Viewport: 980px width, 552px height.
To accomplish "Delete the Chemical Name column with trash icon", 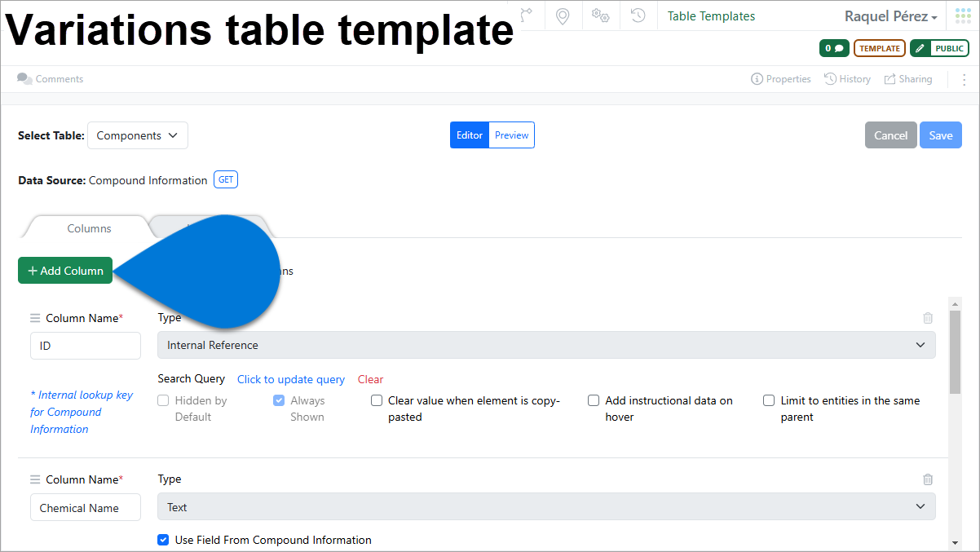I will pyautogui.click(x=928, y=479).
